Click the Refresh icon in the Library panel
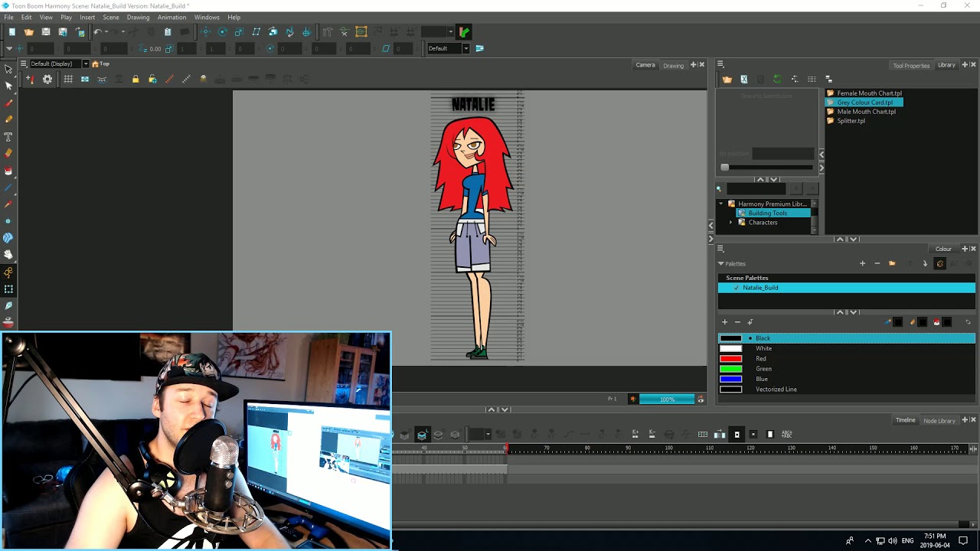The image size is (980, 551). pyautogui.click(x=777, y=80)
